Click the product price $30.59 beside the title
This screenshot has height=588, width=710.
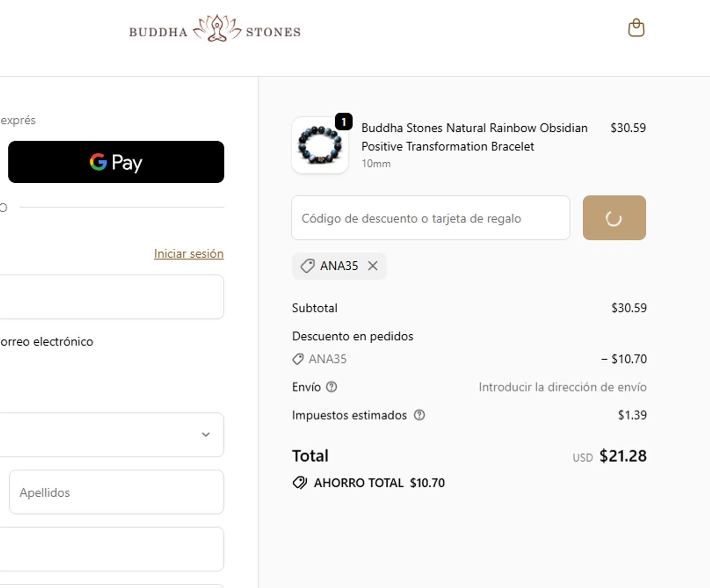(628, 128)
